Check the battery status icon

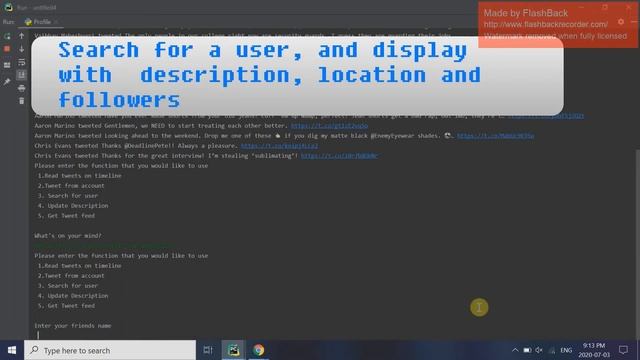(527, 350)
